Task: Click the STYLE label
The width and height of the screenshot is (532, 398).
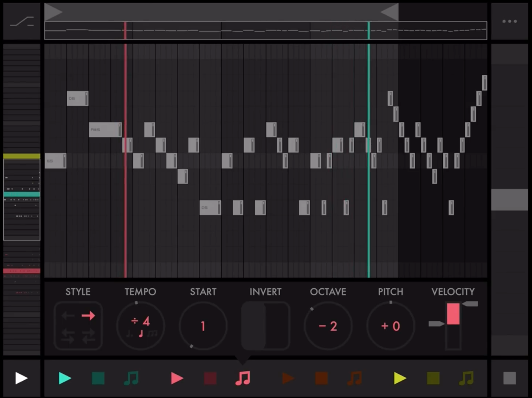Action: (x=78, y=292)
